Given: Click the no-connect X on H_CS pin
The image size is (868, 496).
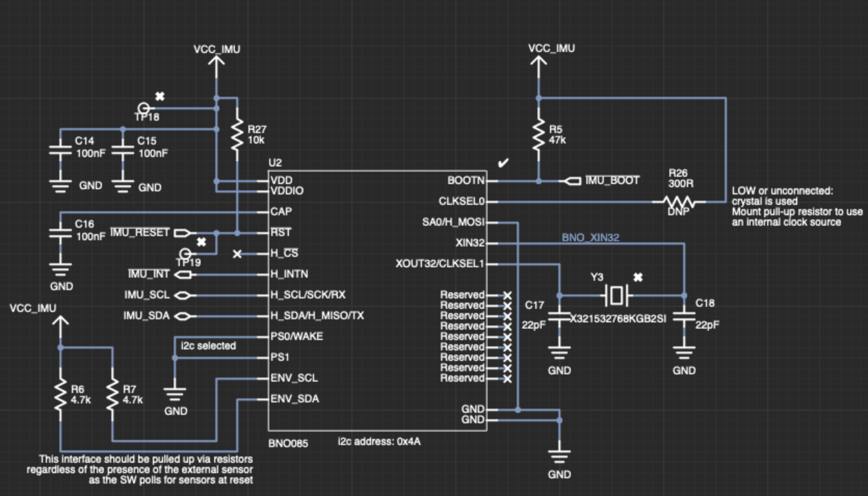Looking at the screenshot, I should coord(237,254).
